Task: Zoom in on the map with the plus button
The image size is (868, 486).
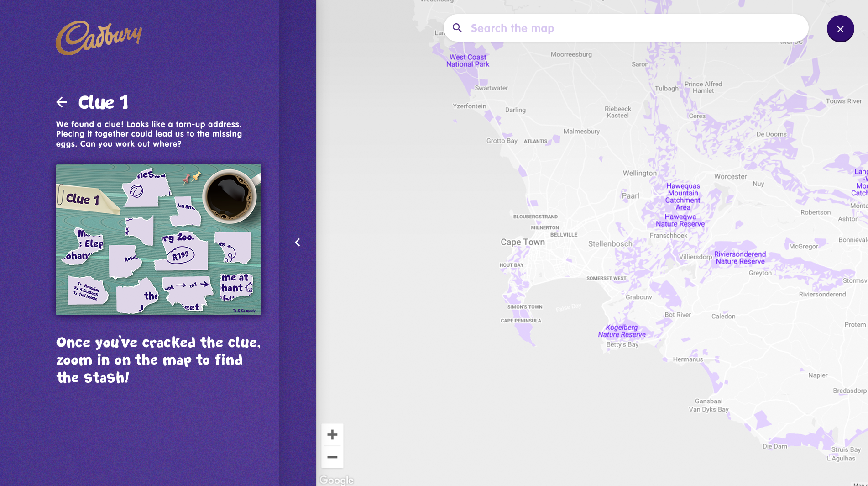Action: coord(332,434)
